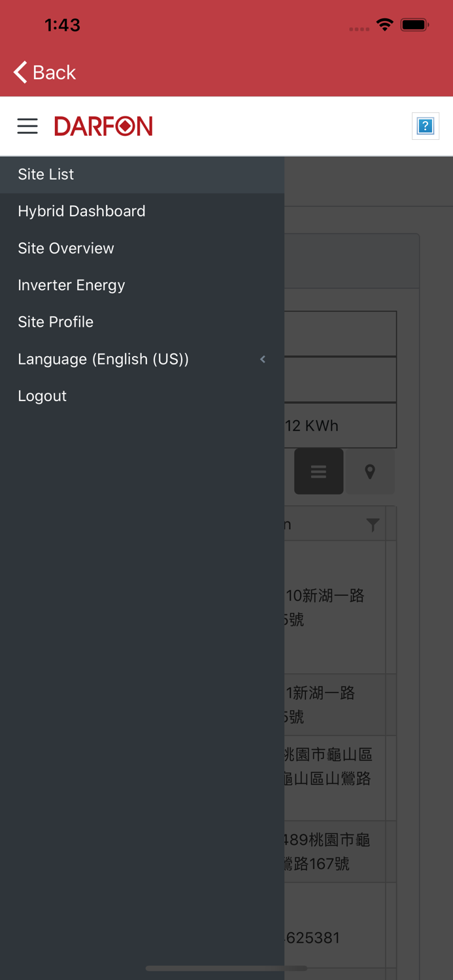The image size is (453, 980).
Task: Select Logout from the navigation menu
Action: click(x=42, y=395)
